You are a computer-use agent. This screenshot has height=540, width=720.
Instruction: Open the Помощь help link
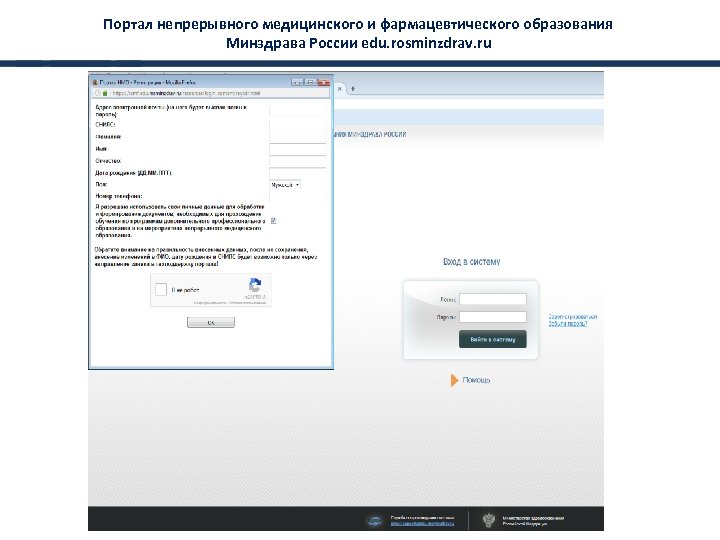[x=476, y=380]
